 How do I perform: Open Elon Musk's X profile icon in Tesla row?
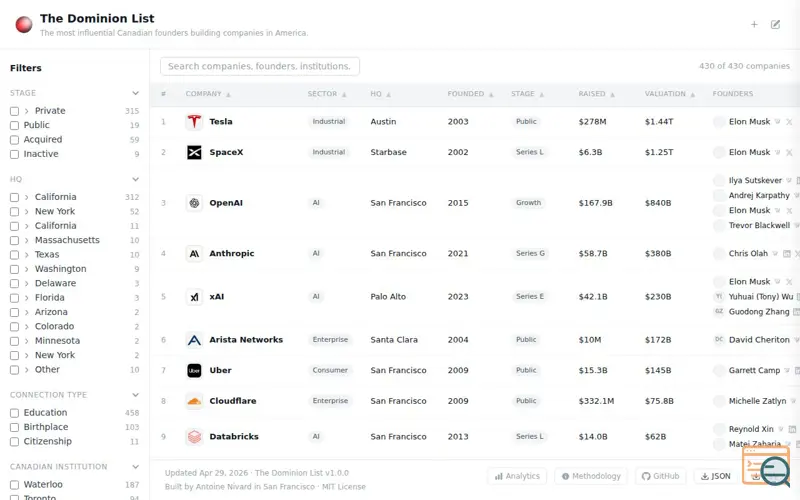tap(789, 122)
